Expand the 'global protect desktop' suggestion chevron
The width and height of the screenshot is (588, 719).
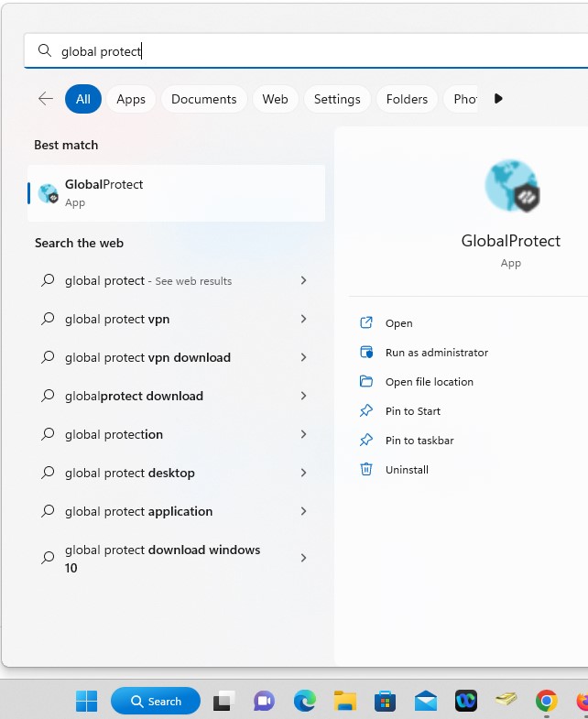[x=303, y=473]
